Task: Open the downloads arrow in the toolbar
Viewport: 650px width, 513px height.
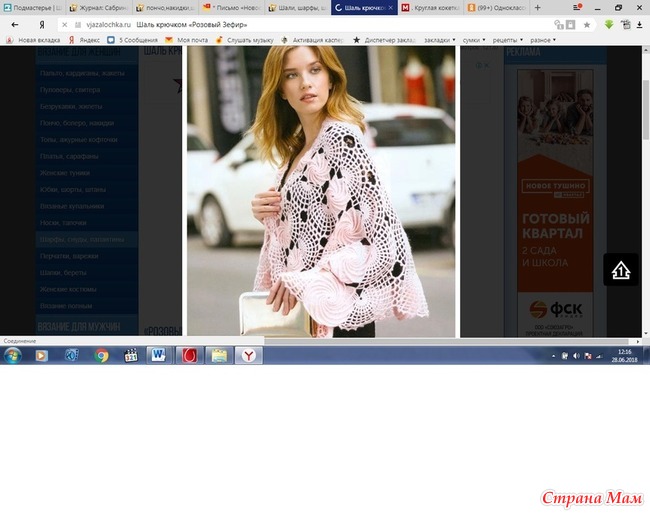Action: click(639, 24)
